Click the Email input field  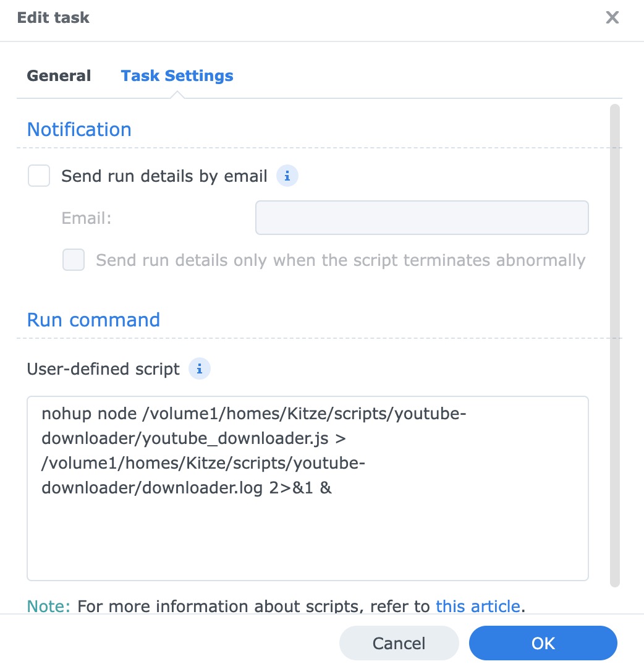[x=422, y=218]
